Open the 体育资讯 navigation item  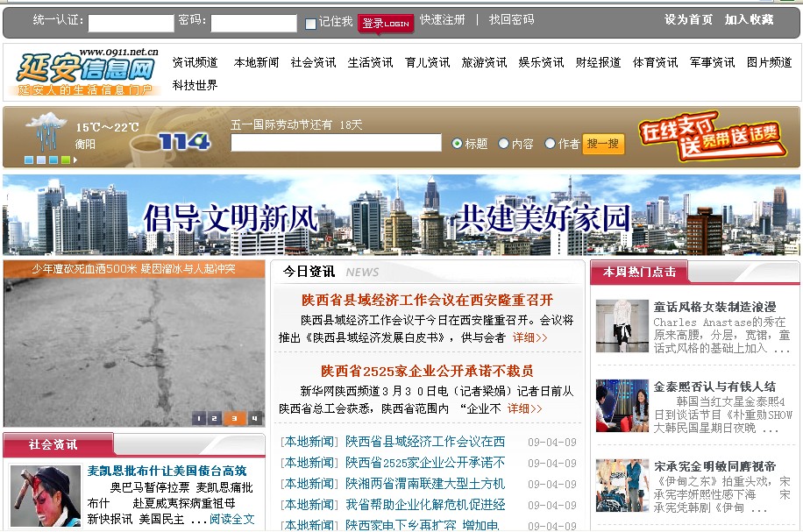click(655, 62)
